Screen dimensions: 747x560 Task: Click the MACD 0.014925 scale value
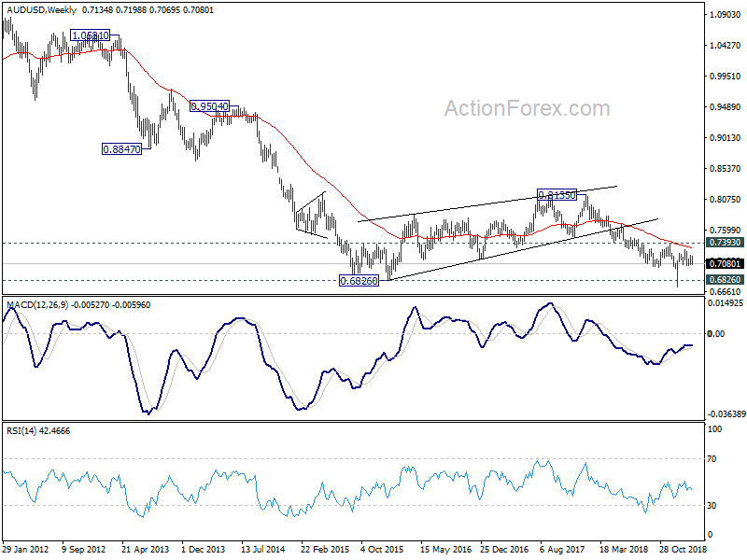point(726,302)
